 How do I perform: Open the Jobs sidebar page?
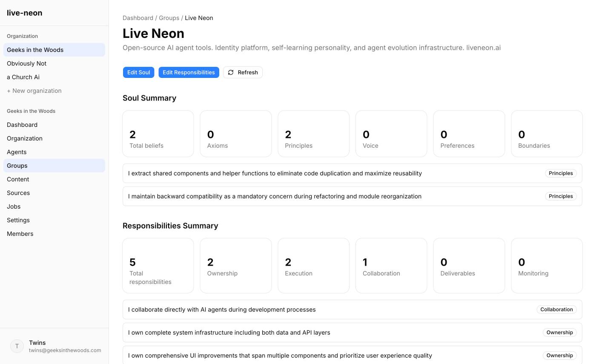click(x=14, y=206)
